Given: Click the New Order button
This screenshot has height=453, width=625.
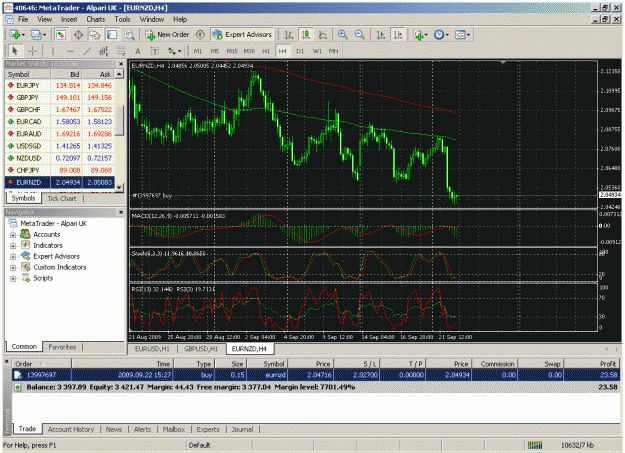Looking at the screenshot, I should tap(167, 35).
